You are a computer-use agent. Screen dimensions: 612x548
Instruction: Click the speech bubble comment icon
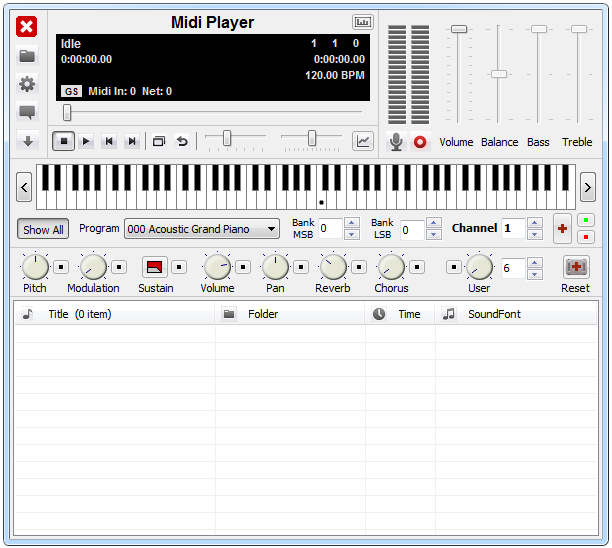click(27, 112)
